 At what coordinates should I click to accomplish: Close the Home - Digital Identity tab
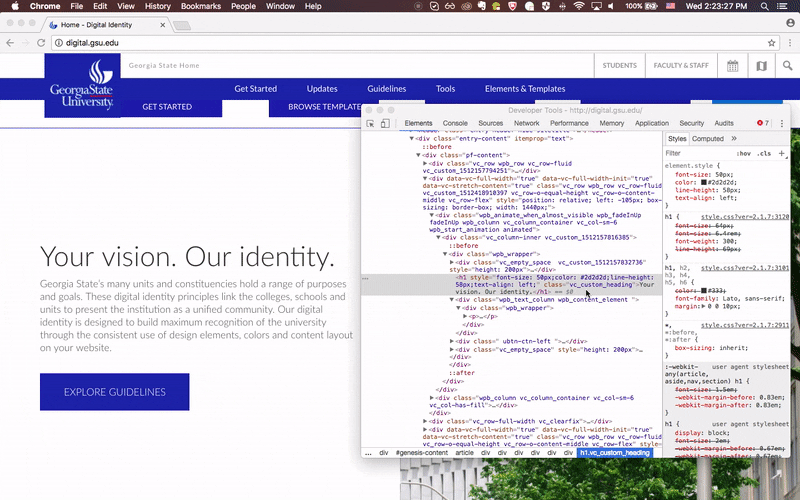163,24
